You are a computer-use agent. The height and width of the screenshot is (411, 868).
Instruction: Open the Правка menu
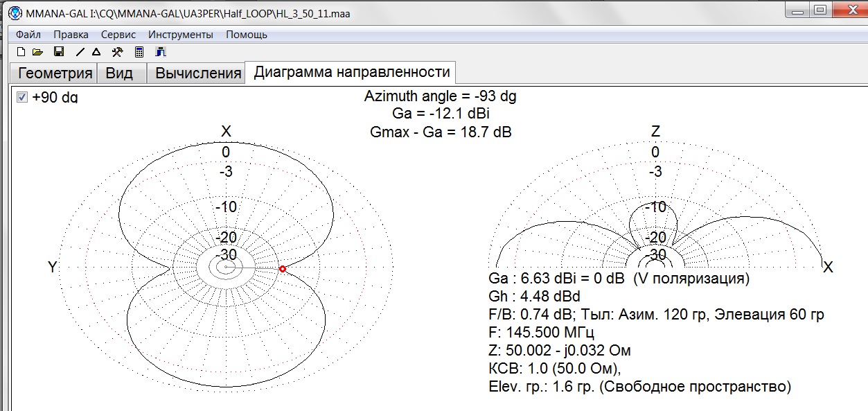pyautogui.click(x=71, y=34)
